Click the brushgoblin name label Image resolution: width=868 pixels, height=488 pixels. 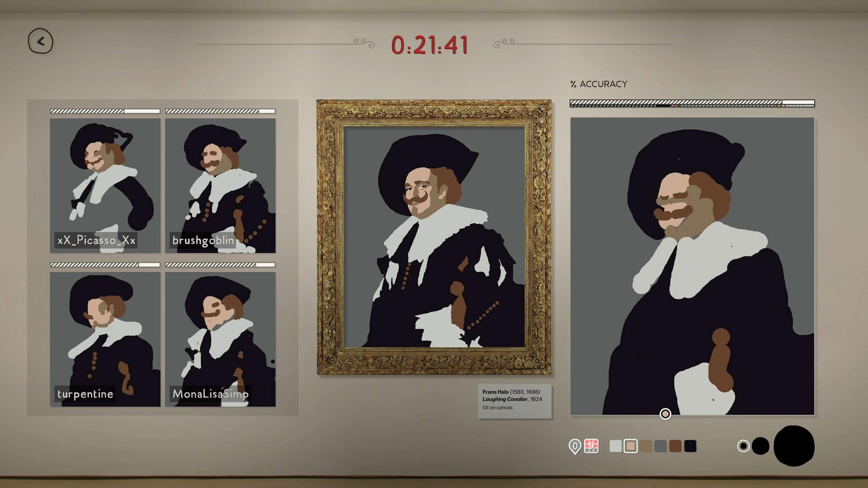[203, 240]
